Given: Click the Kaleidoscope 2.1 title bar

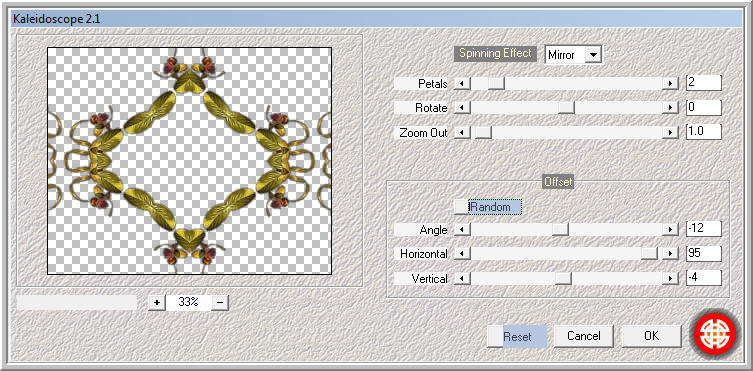Looking at the screenshot, I should point(376,19).
